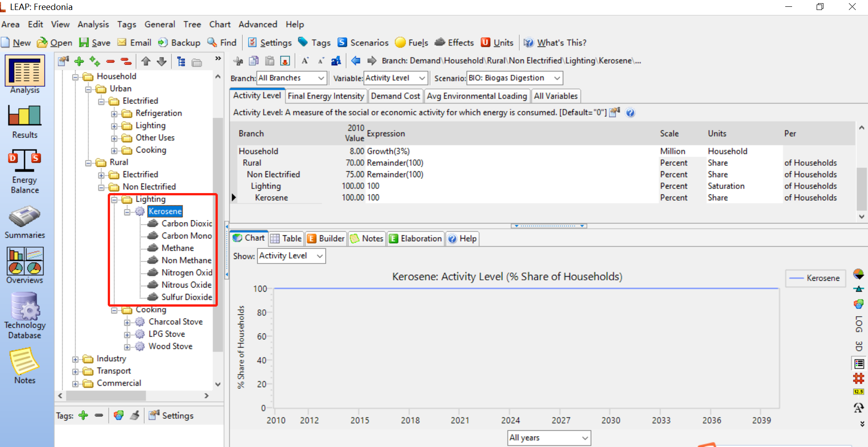
Task: Open the Builder tab
Action: point(326,238)
